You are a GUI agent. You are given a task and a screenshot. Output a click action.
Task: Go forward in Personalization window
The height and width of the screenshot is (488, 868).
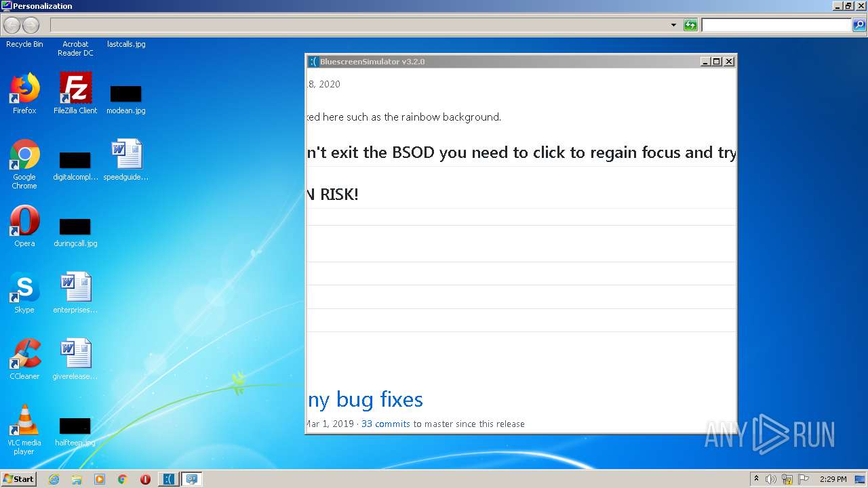pos(31,26)
